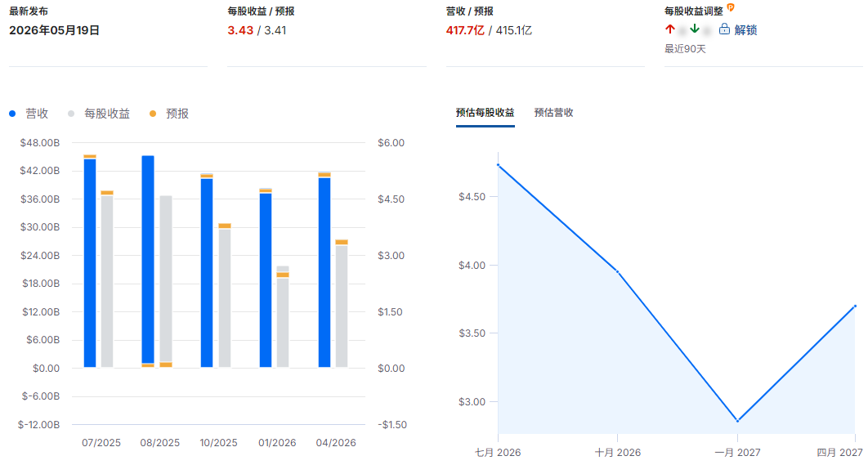This screenshot has height=465, width=868.
Task: Click the actual EPS value 3.43
Action: (240, 30)
